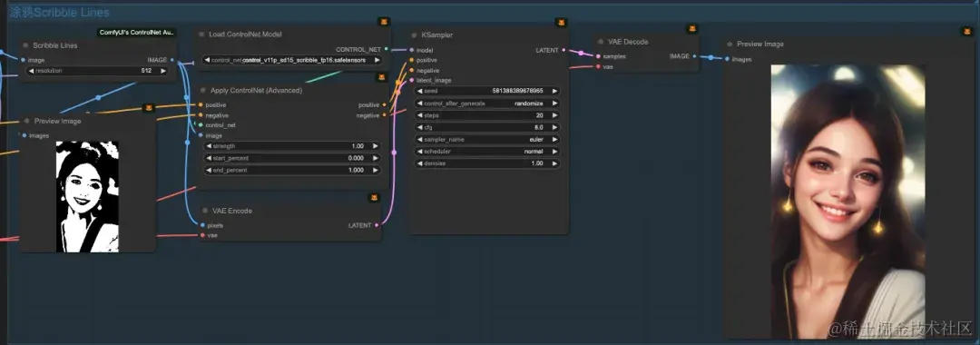Viewport: 980px width, 345px height.
Task: Click the Apply ControlNet control_net input socket
Action: (x=201, y=125)
